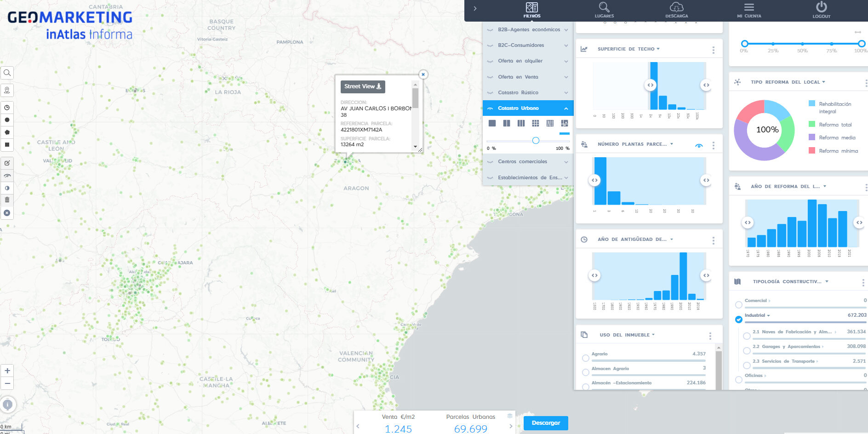Screen dimensions: 868x434
Task: Open Street View from the popup
Action: (362, 86)
